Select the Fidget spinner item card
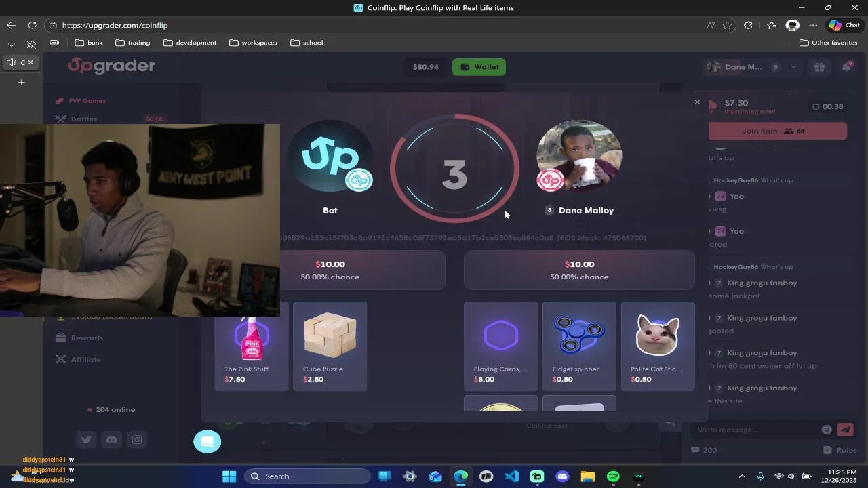The width and height of the screenshot is (868, 488). pos(580,346)
